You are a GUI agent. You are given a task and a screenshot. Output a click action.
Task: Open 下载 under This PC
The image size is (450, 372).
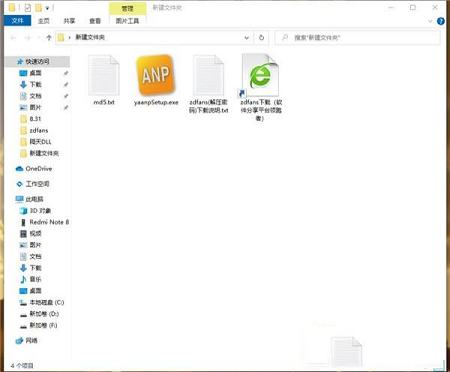(x=35, y=268)
